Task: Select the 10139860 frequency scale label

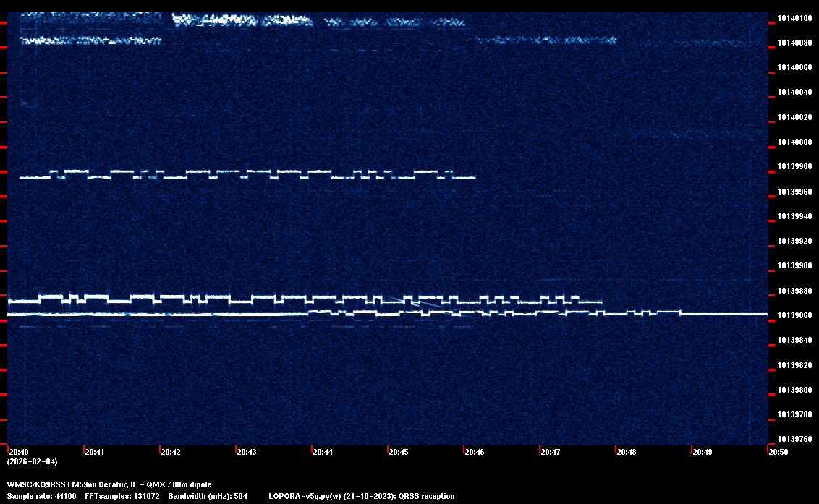Action: pyautogui.click(x=794, y=315)
